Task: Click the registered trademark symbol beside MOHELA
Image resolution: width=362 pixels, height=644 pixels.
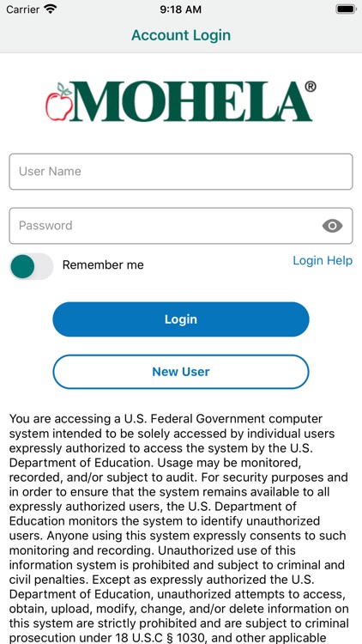Action: [x=311, y=87]
